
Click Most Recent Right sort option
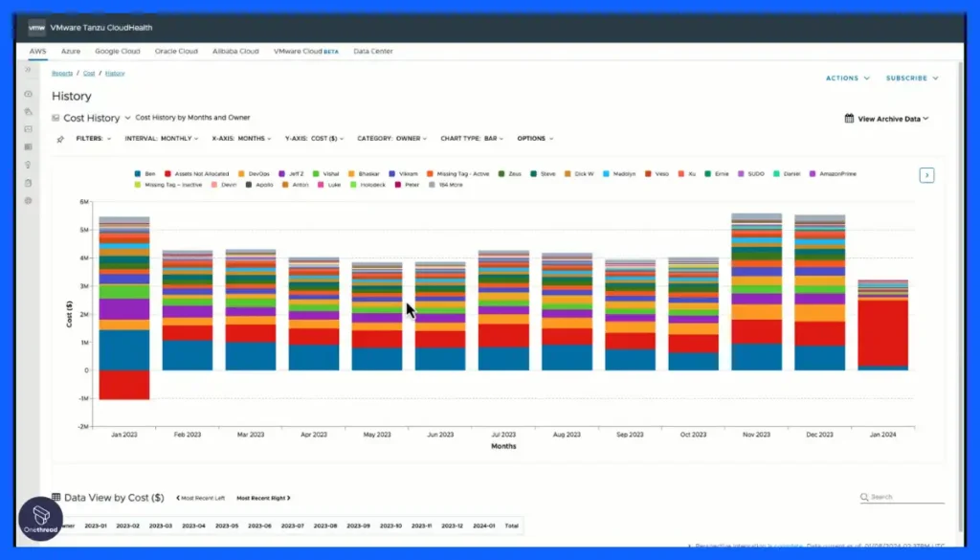click(264, 498)
